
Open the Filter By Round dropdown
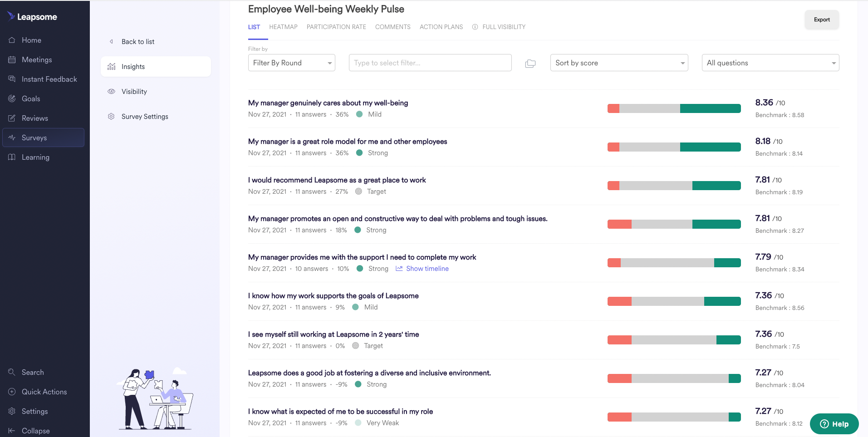(291, 63)
